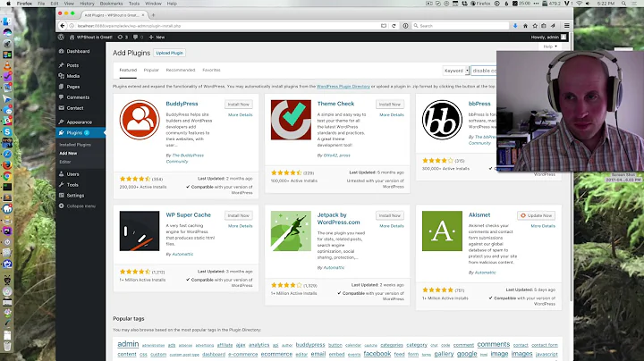Open the New content menu in admin bar

(157, 37)
